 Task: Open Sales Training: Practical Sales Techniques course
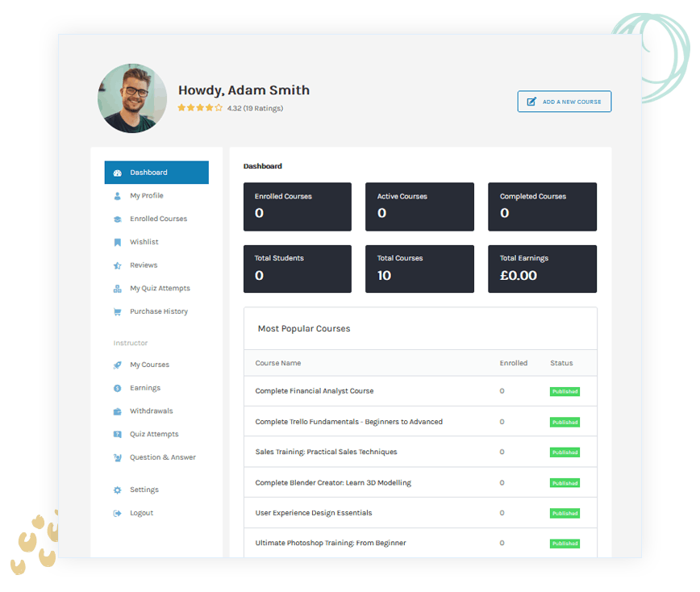click(326, 452)
